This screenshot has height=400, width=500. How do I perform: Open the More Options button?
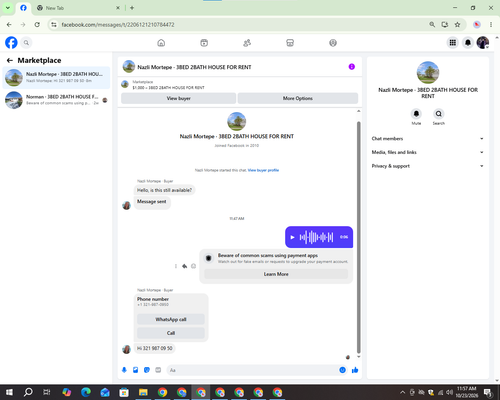coord(298,98)
